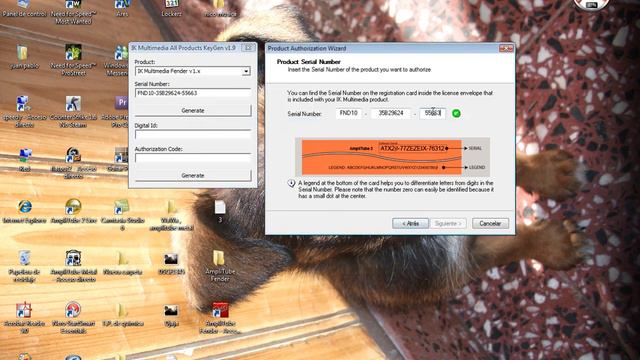Open Camtasia Studio 6 desktop shortcut
The height and width of the screenshot is (360, 640).
click(x=122, y=207)
